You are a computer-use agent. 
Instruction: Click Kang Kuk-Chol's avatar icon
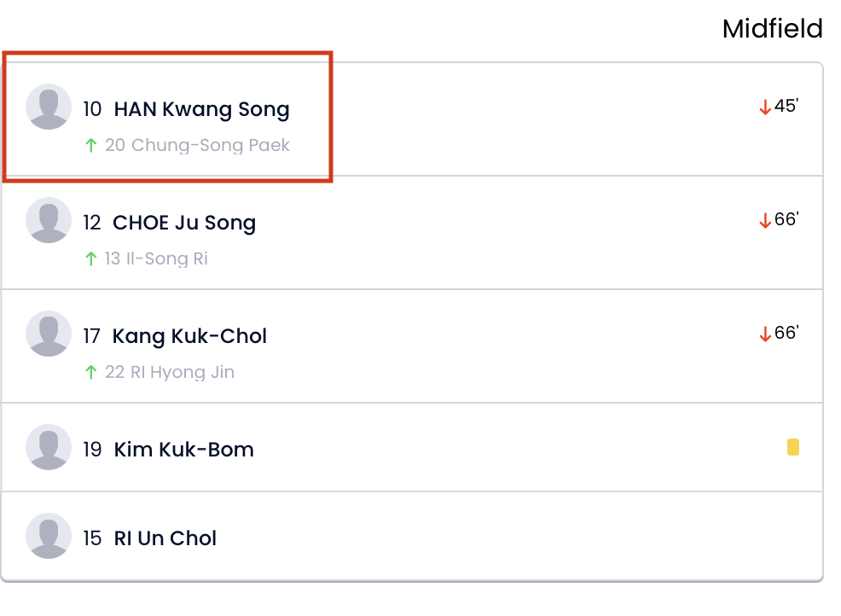click(x=49, y=334)
